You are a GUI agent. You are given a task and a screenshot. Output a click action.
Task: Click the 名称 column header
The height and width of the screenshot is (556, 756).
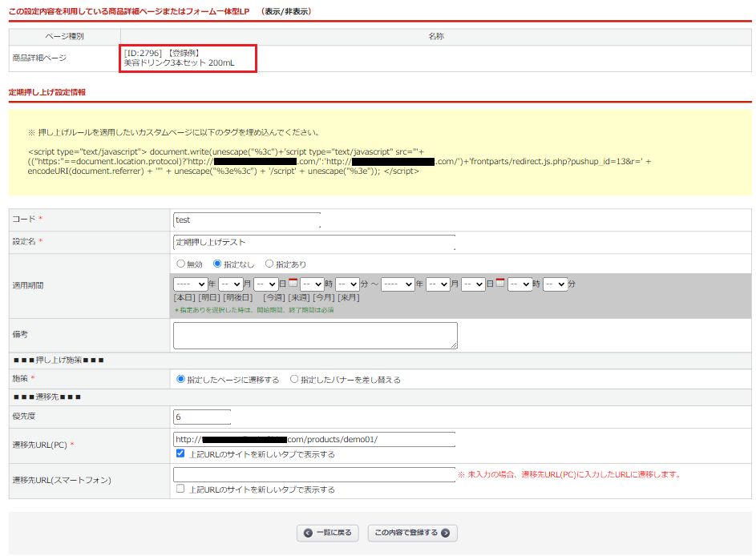(436, 36)
